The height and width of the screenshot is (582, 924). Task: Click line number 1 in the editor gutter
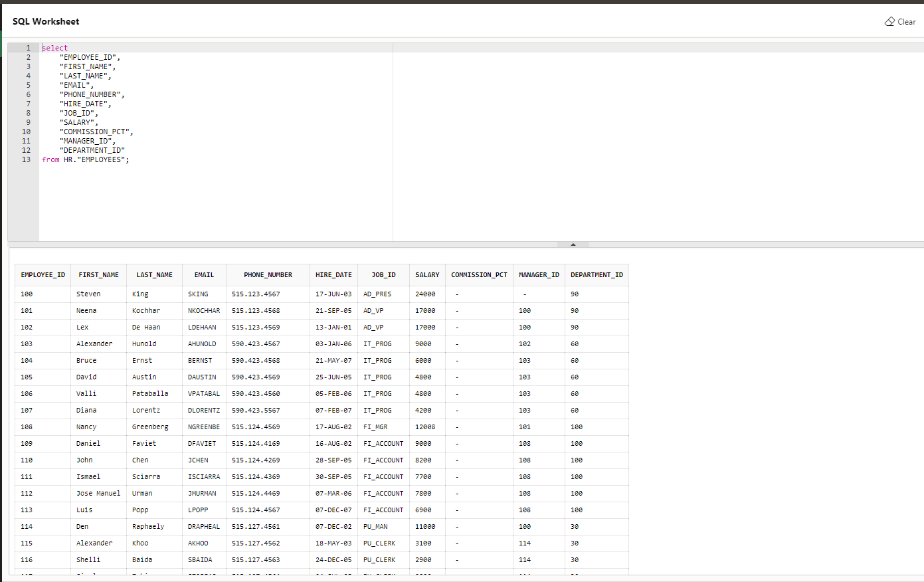(27, 47)
